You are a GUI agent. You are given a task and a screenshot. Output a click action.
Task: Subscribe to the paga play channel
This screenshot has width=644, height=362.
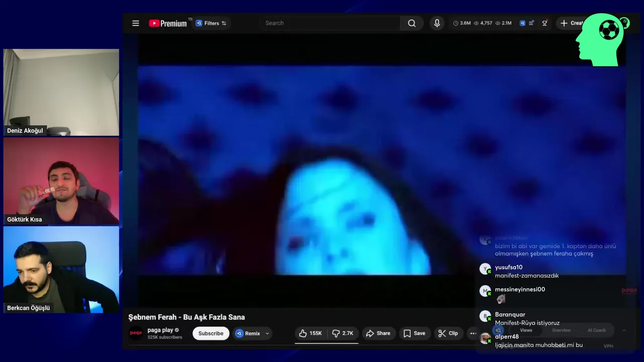[211, 333]
